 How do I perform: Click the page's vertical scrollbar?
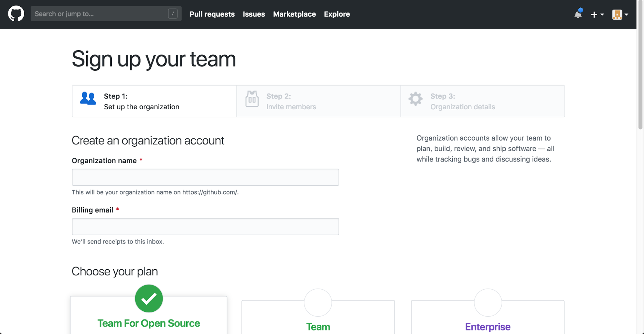tap(640, 64)
